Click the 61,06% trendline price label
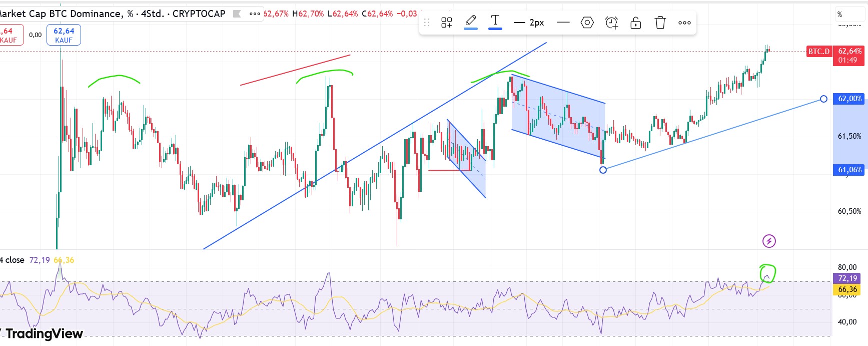 click(x=849, y=170)
